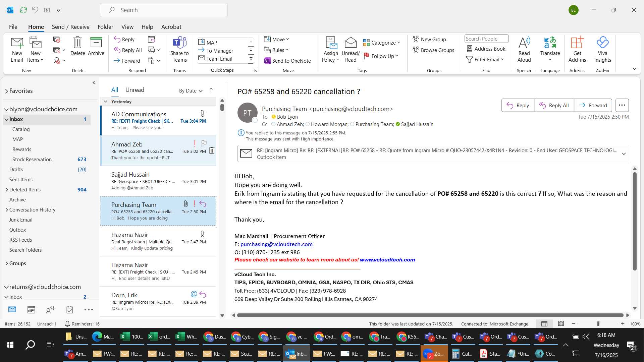Open Tasks view in navigation bar
The image size is (644, 362).
tap(69, 309)
